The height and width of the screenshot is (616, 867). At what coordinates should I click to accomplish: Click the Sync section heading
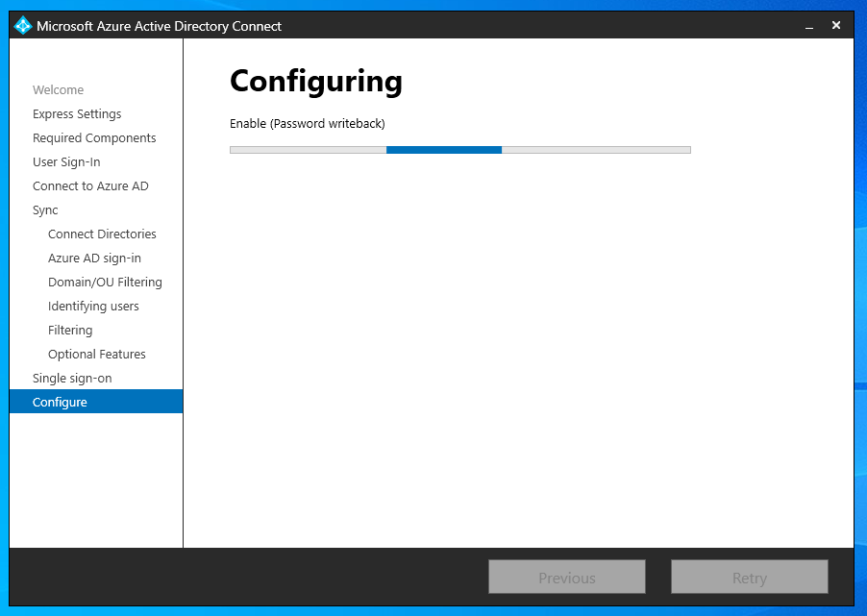point(45,210)
